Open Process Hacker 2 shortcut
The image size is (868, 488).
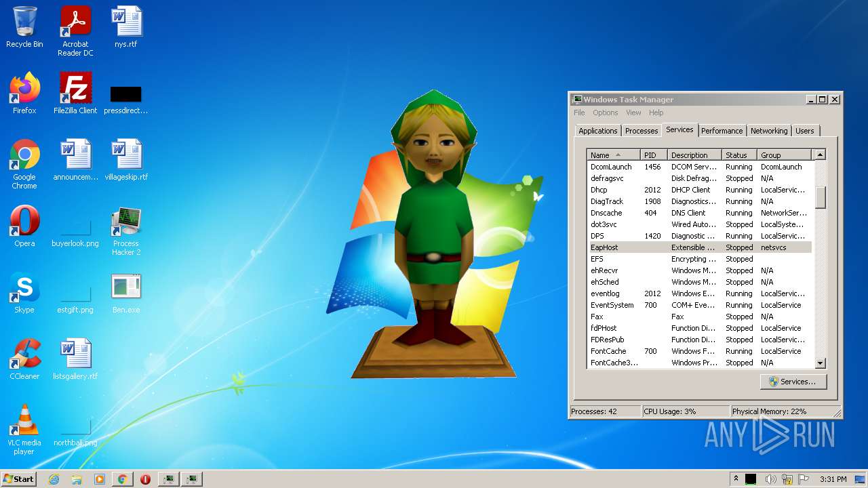pos(126,232)
